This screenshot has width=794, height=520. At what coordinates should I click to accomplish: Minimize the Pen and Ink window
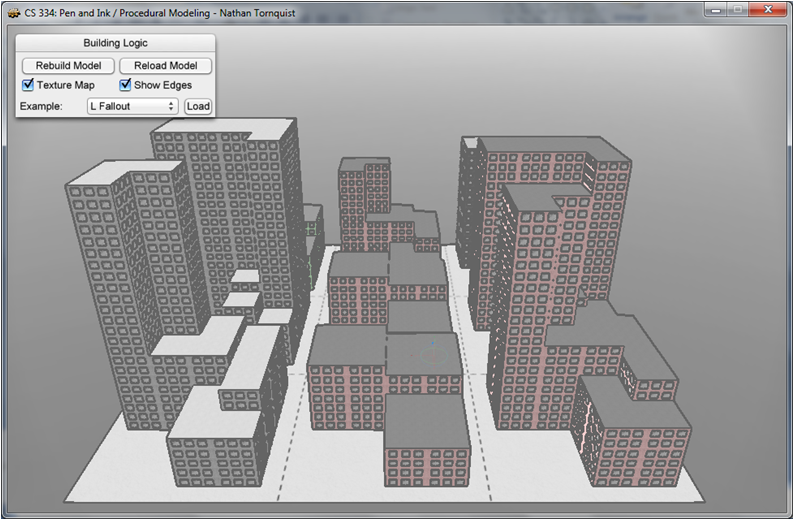[x=716, y=10]
